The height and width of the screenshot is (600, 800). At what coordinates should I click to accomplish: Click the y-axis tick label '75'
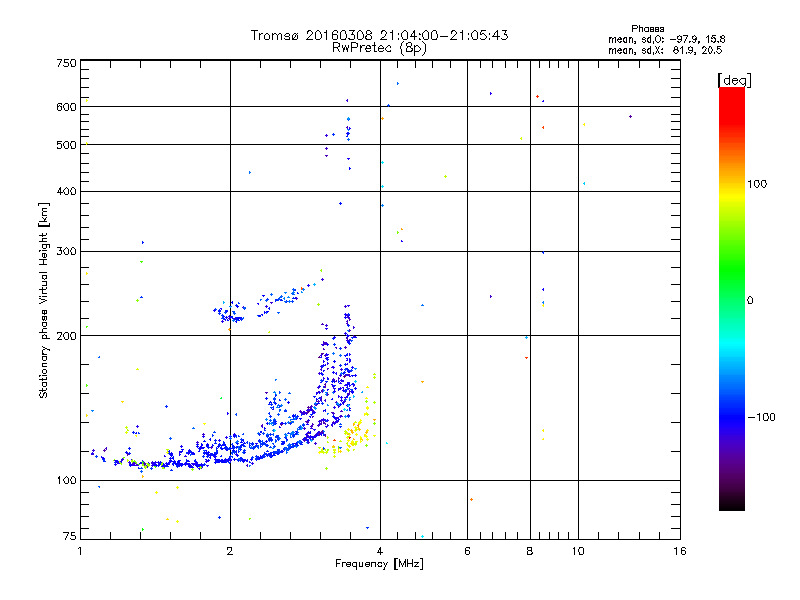(x=70, y=536)
